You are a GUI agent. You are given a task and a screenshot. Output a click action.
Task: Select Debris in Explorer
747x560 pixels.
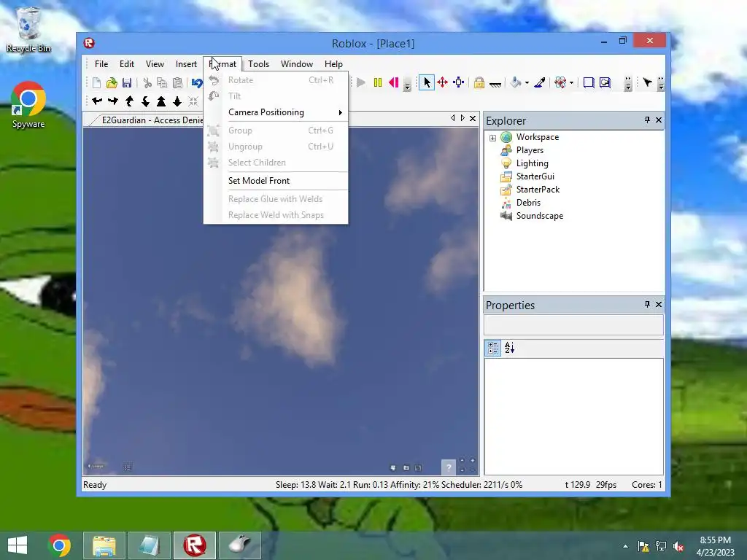(x=528, y=203)
